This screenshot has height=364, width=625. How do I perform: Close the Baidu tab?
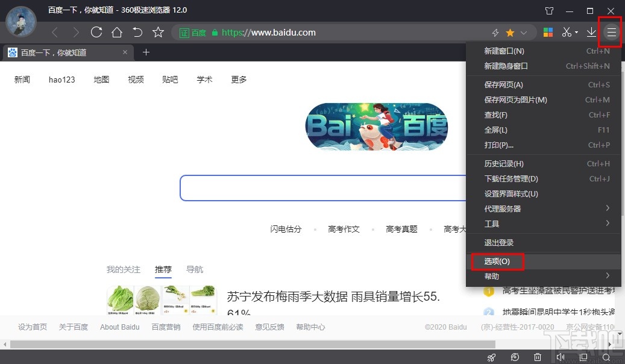[125, 52]
